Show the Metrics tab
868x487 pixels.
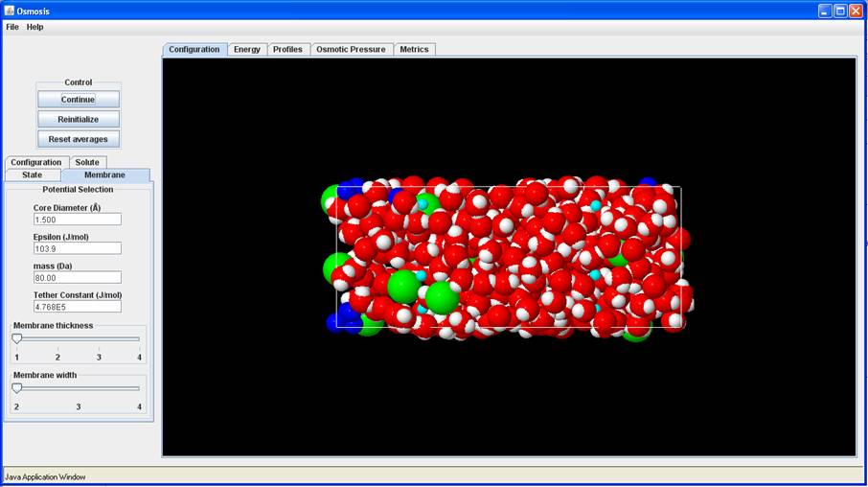414,49
